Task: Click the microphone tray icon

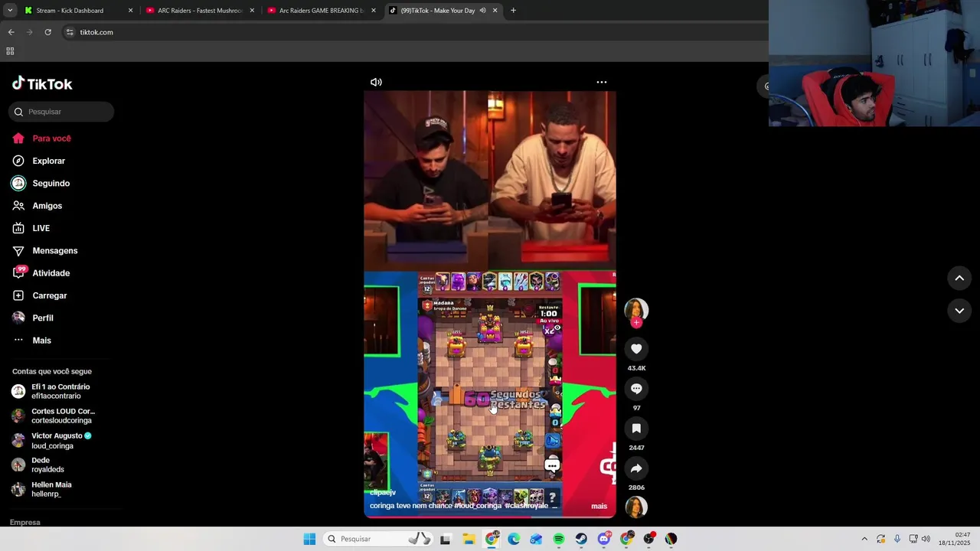Action: (897, 539)
